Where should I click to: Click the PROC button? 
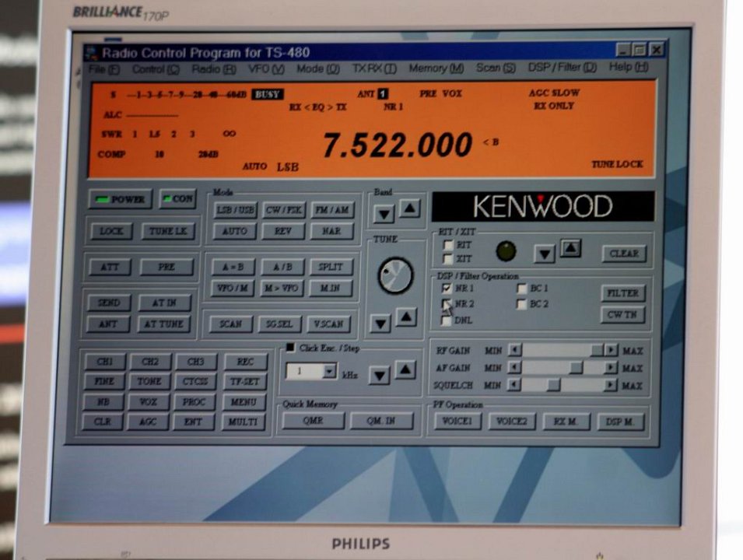coord(194,402)
